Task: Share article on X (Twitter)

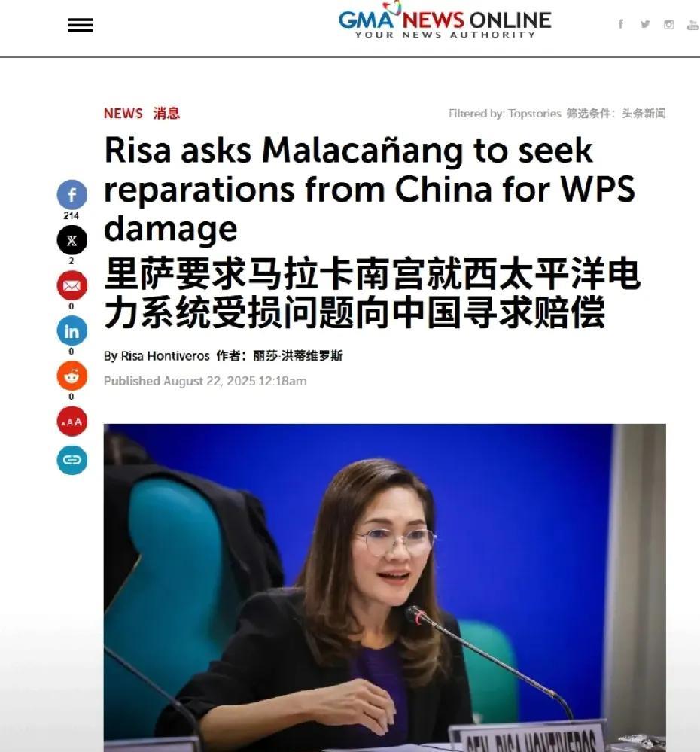Action: 72,240
